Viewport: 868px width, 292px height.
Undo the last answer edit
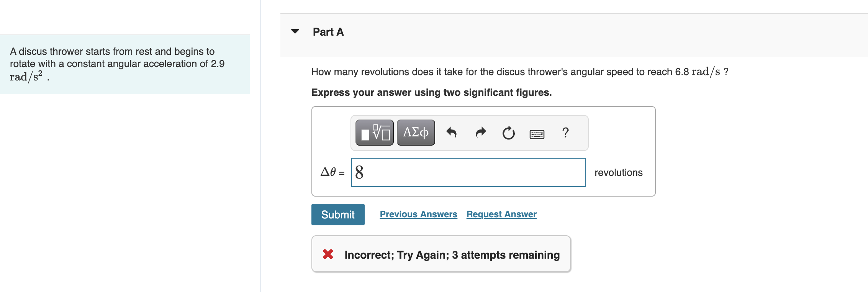click(452, 133)
